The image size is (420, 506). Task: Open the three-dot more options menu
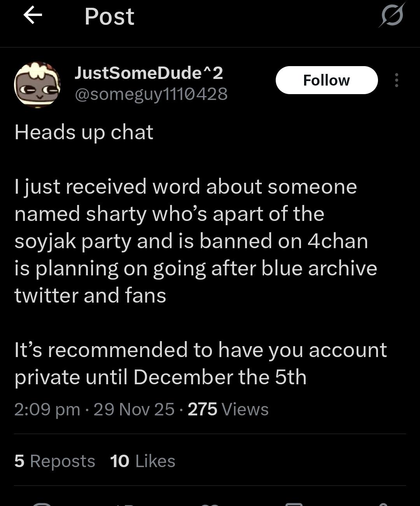[x=396, y=80]
